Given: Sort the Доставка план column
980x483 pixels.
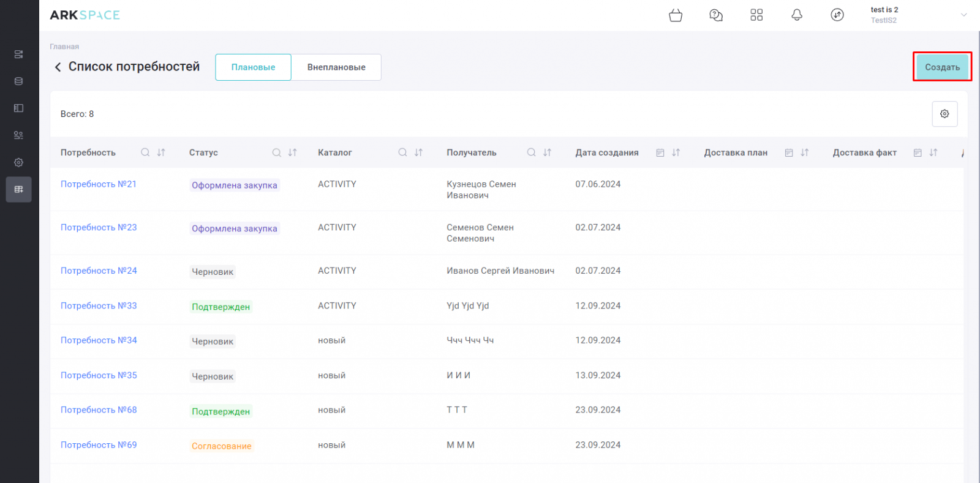Looking at the screenshot, I should coord(805,152).
